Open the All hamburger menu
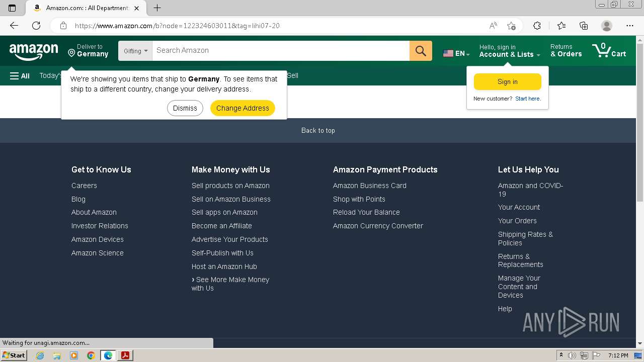 click(x=20, y=76)
